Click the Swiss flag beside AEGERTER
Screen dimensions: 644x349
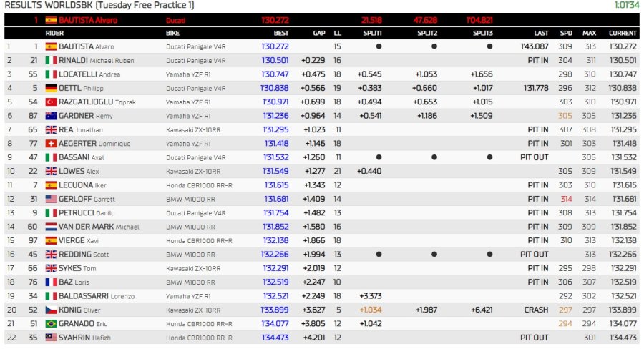click(51, 143)
